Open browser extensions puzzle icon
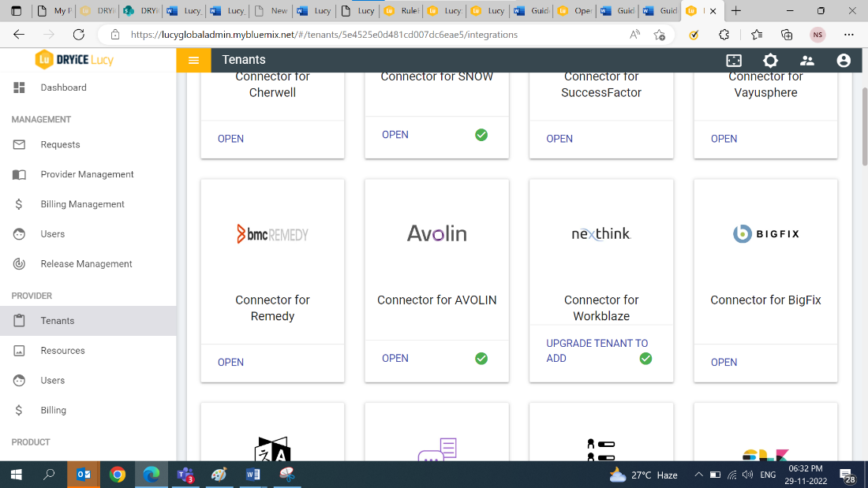The image size is (868, 488). [724, 35]
